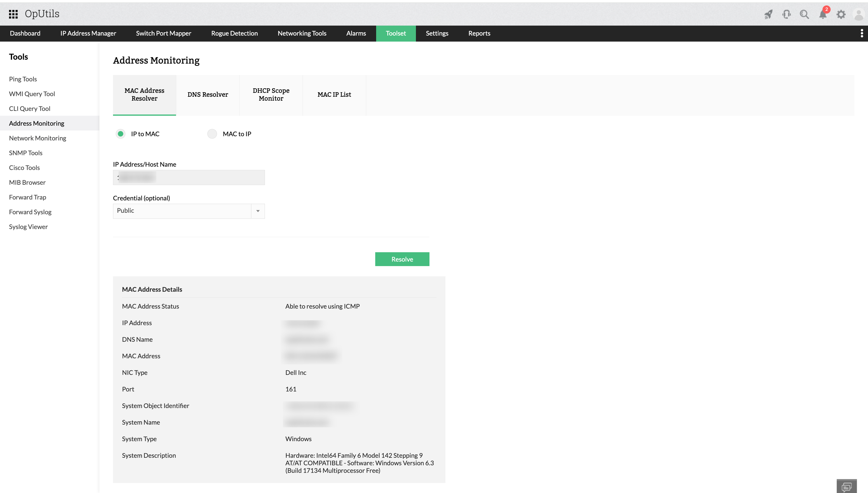Screen dimensions: 868x493
Task: Go to IP Address Manager in the navigation bar
Action: click(x=88, y=33)
